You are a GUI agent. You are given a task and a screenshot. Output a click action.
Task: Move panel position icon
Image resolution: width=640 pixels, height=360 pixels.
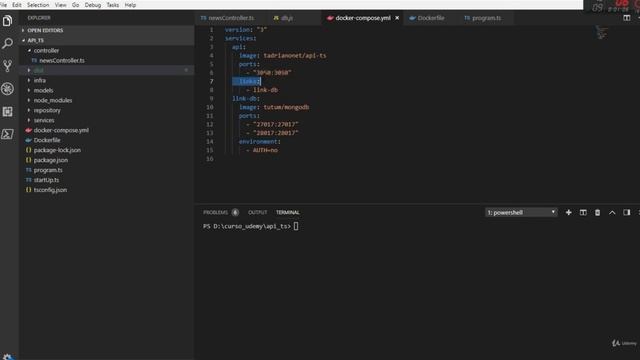pos(627,212)
